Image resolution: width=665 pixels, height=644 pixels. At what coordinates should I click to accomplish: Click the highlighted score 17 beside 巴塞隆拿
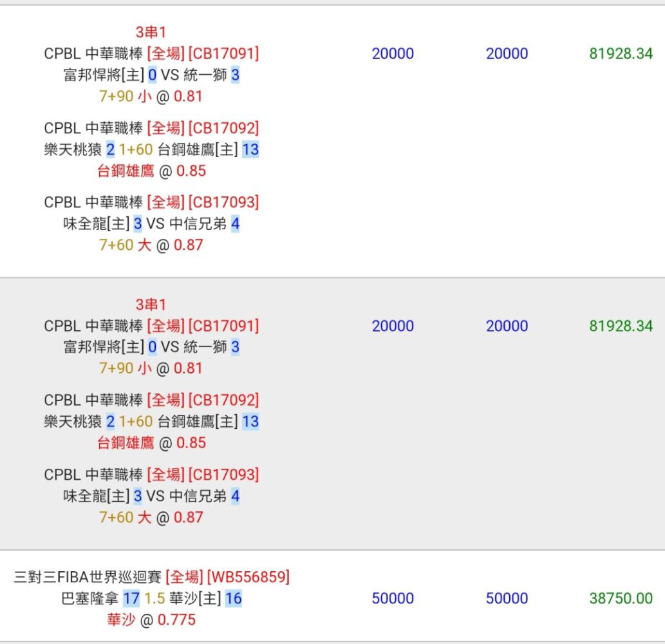[131, 599]
